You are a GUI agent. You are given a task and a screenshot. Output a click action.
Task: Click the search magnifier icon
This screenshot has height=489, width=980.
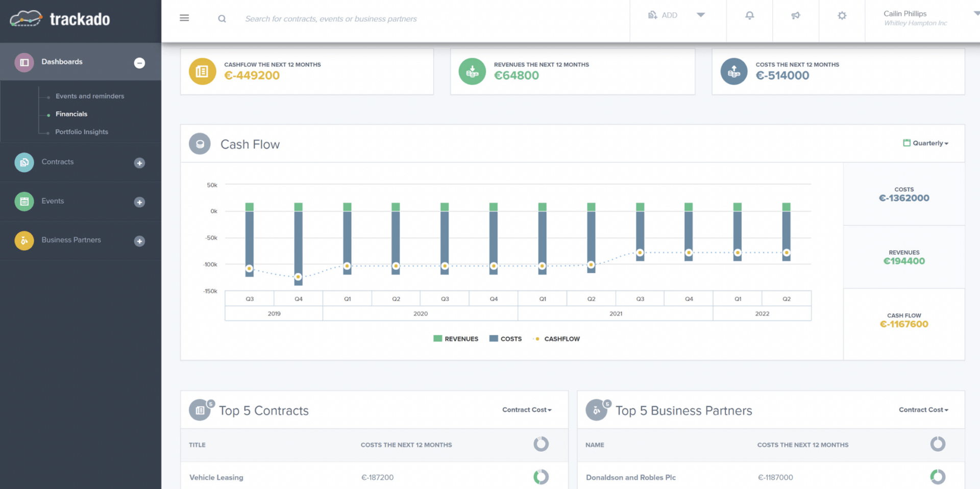tap(222, 18)
